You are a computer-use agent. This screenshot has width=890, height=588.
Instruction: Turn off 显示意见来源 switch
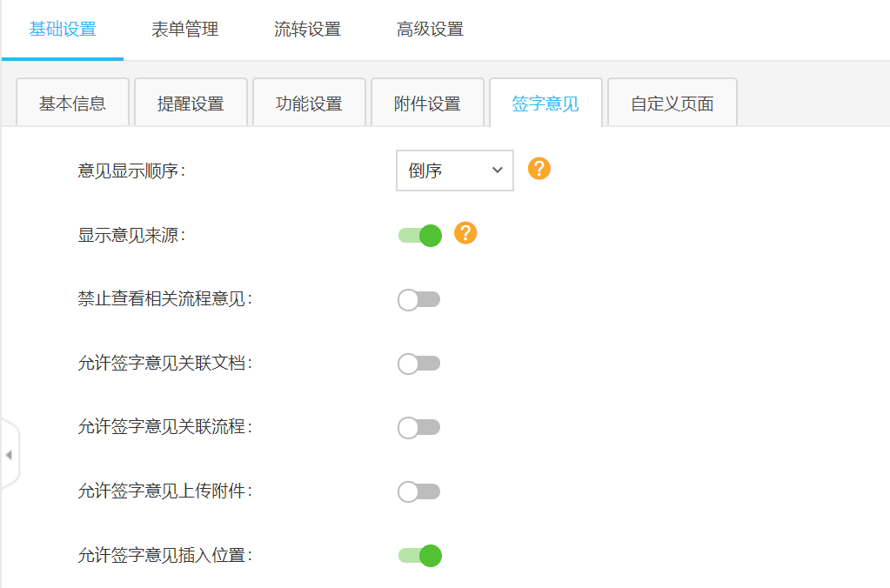click(420, 235)
